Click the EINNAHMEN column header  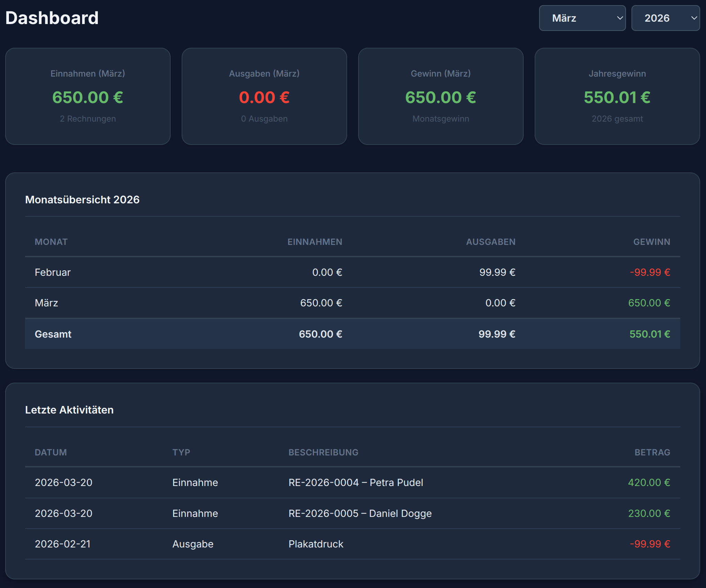pos(315,242)
